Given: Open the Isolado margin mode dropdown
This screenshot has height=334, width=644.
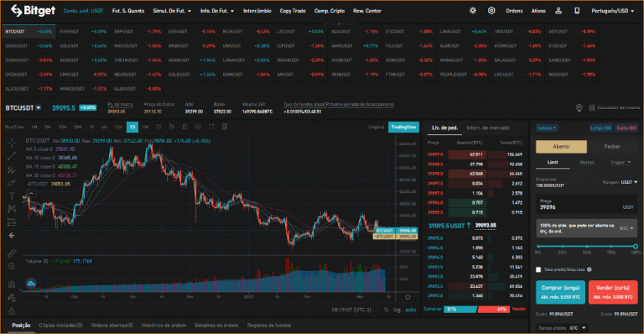Looking at the screenshot, I should coord(547,128).
